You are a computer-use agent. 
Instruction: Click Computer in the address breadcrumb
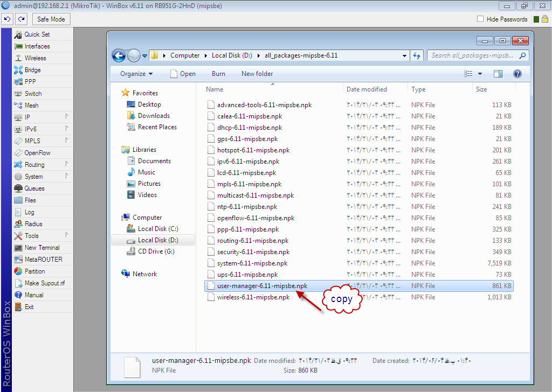[185, 55]
